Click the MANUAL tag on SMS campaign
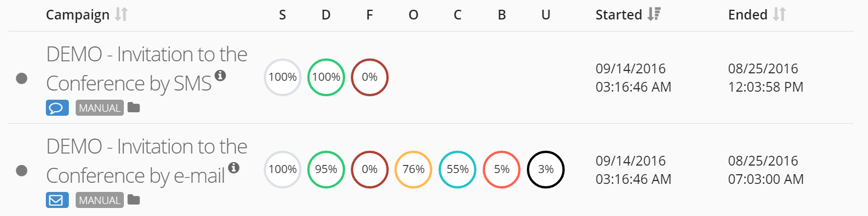Viewport: 868px width, 216px height. (x=100, y=108)
